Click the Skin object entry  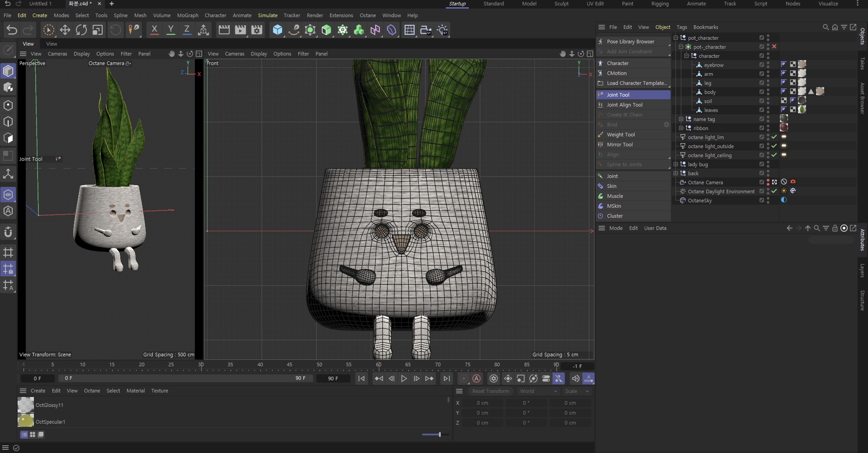pos(633,186)
